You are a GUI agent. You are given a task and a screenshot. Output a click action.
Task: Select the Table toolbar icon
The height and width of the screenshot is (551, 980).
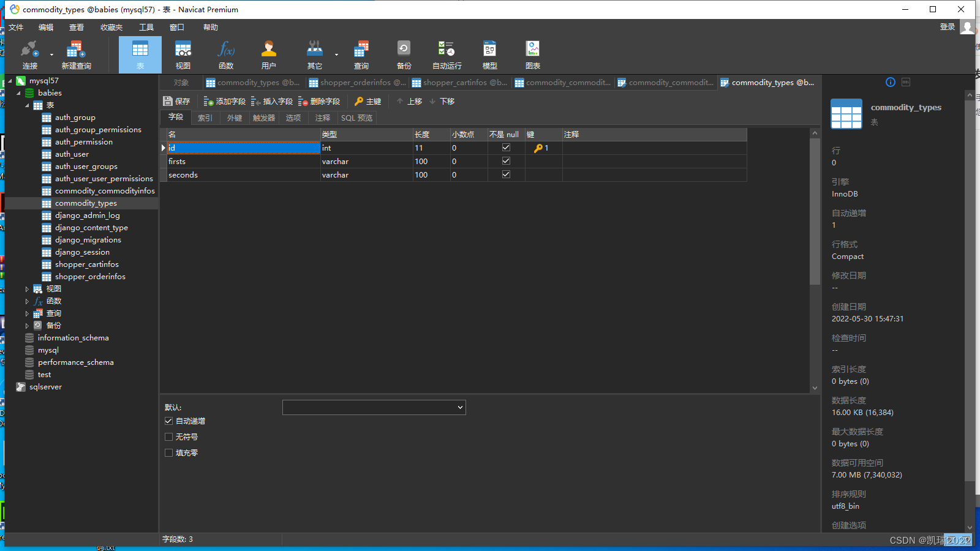[140, 55]
